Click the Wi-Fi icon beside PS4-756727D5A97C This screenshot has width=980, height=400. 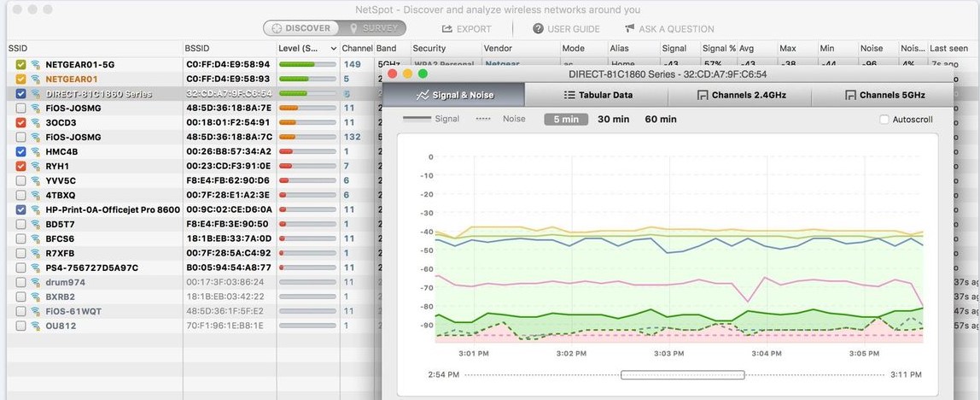[36, 268]
